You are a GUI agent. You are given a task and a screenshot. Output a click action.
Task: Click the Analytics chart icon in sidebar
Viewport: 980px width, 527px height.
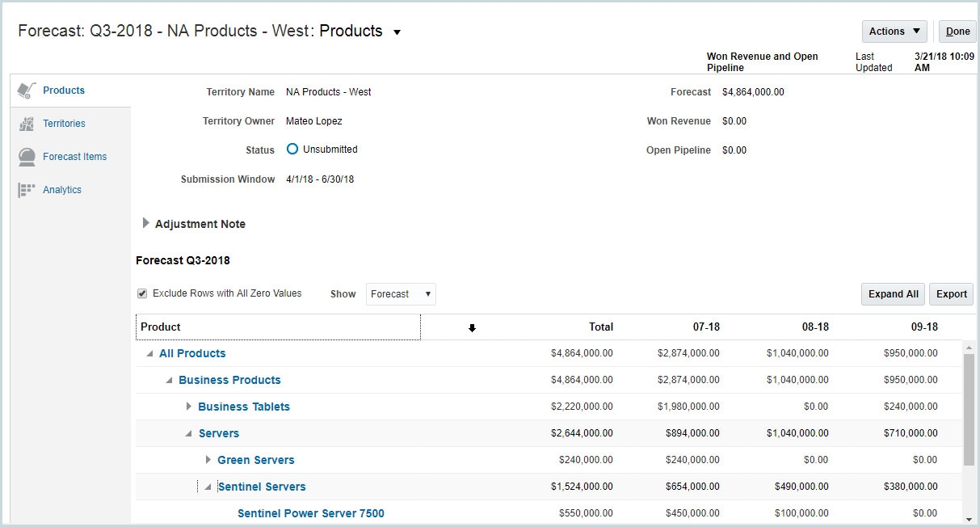click(27, 190)
